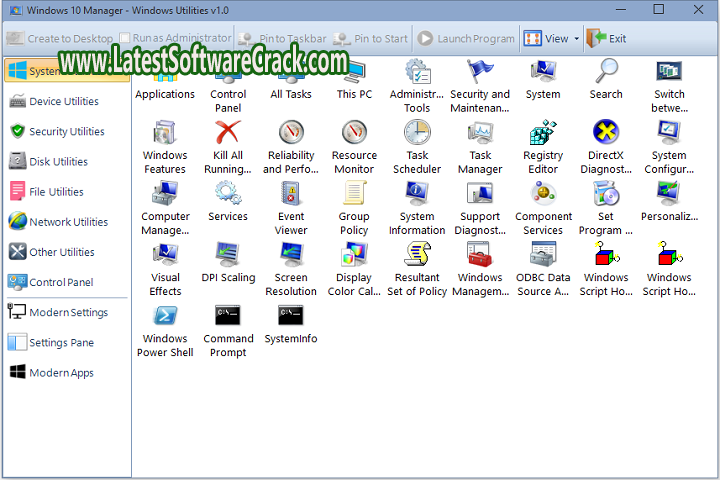The height and width of the screenshot is (480, 720).
Task: Open Computer Management
Action: coord(165,209)
